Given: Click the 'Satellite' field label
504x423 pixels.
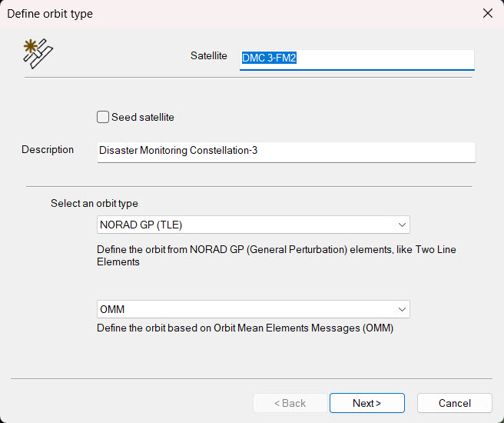Looking at the screenshot, I should point(209,55).
